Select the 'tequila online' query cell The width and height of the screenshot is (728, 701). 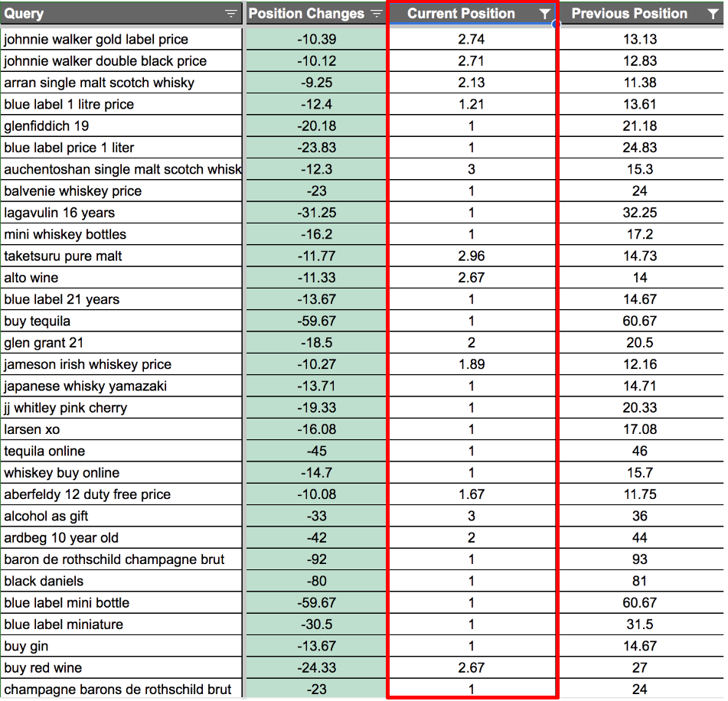tap(122, 451)
